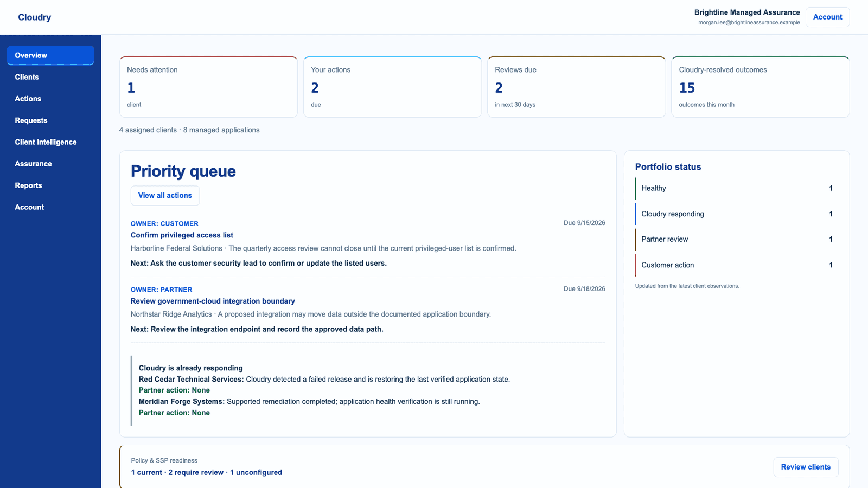Screen dimensions: 868x488
Task: Click Red Cedar Technical Services text
Action: pos(191,380)
